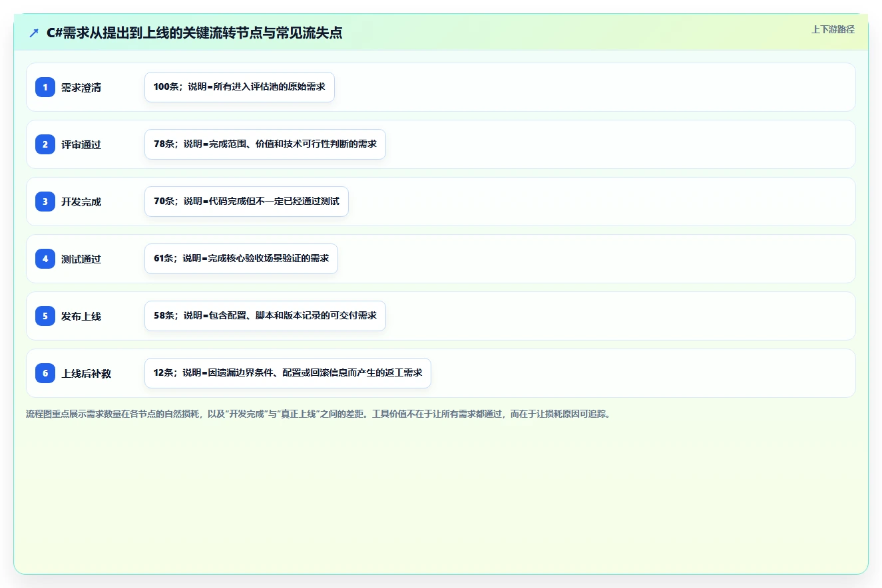Select the 需求澄清 step label

click(x=81, y=87)
